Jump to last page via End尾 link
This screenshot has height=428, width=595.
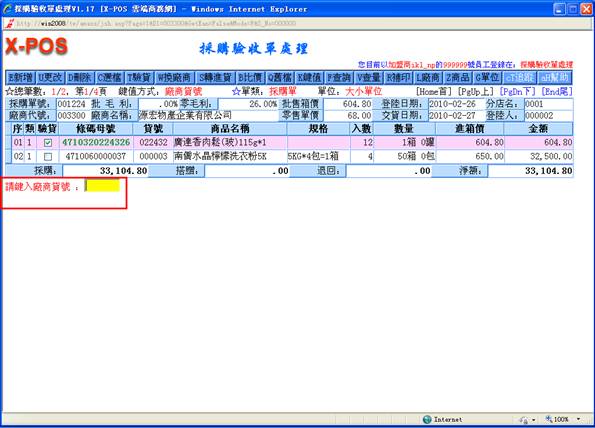tap(557, 91)
